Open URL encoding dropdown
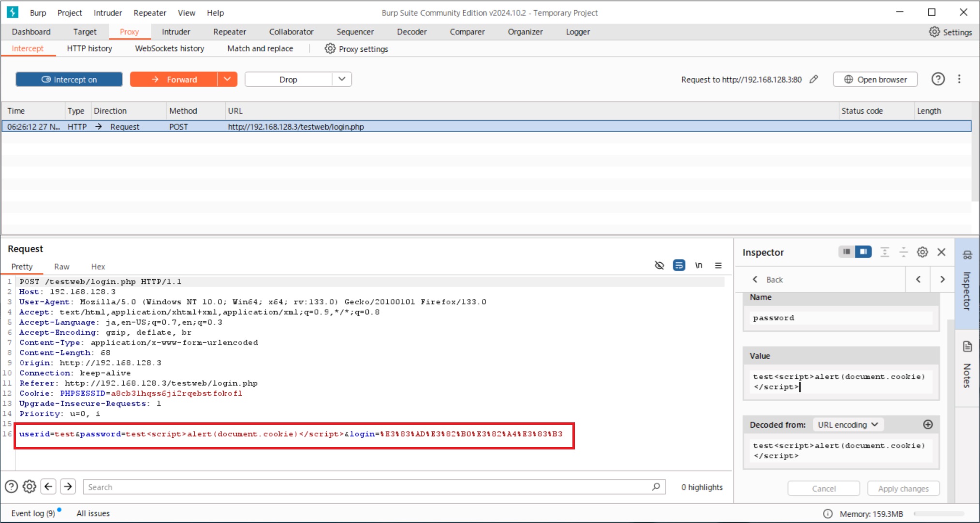The height and width of the screenshot is (523, 980). (848, 424)
